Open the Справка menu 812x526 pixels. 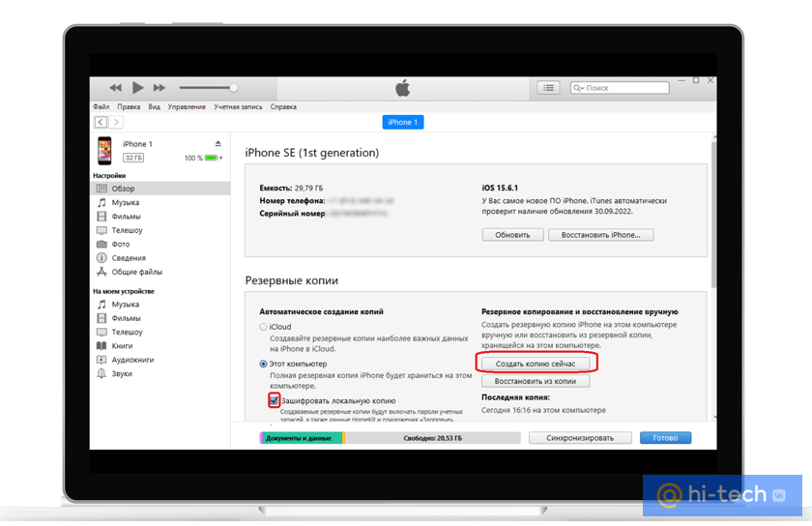[x=283, y=106]
